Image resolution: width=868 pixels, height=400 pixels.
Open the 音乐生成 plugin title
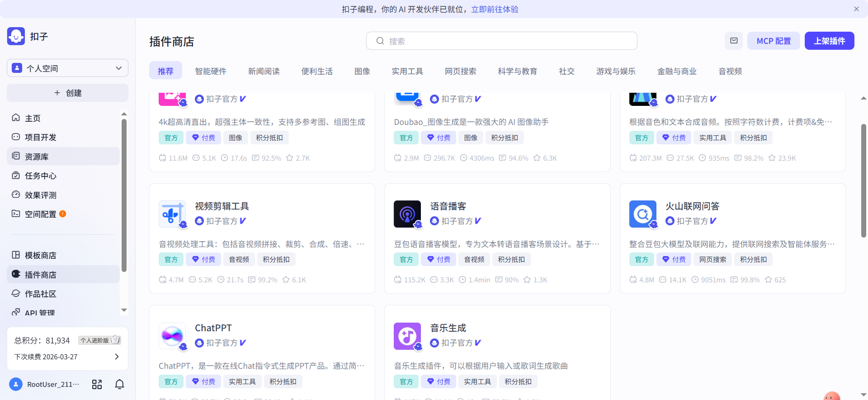point(448,328)
